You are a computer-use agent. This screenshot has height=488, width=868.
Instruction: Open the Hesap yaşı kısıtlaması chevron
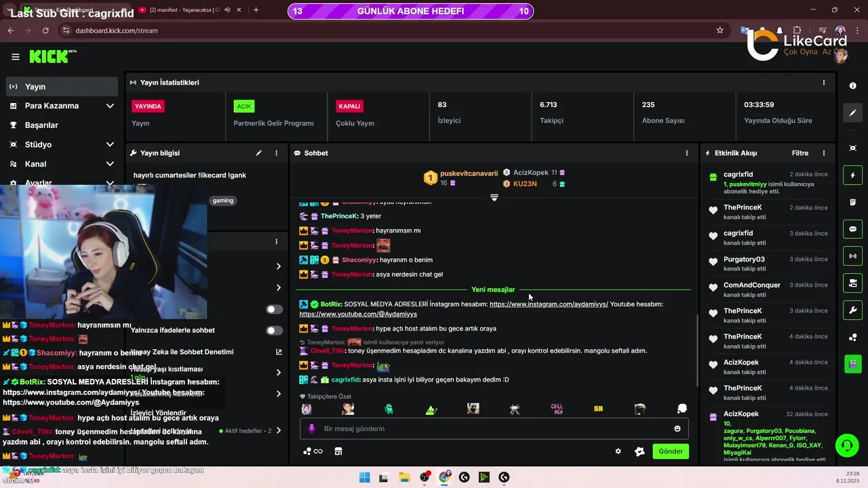(x=278, y=372)
